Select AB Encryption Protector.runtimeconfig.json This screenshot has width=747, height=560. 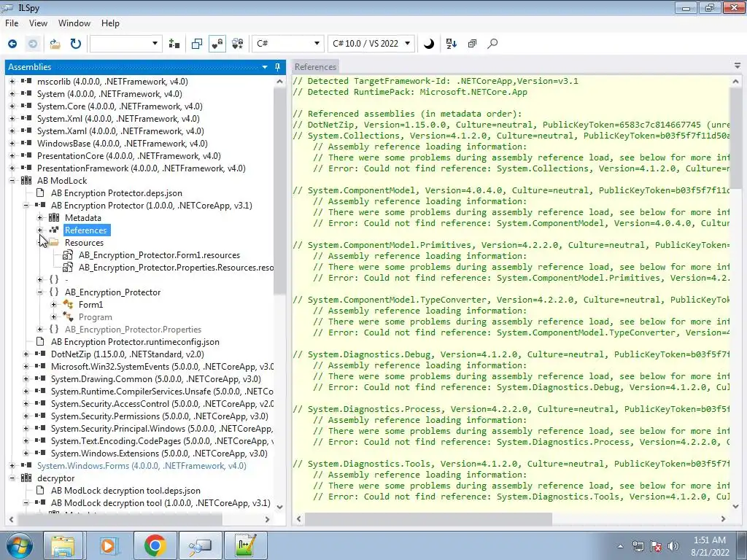point(135,342)
